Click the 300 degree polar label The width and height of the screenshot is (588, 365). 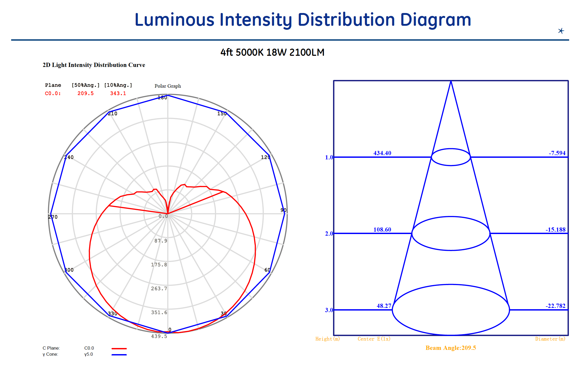[69, 270]
